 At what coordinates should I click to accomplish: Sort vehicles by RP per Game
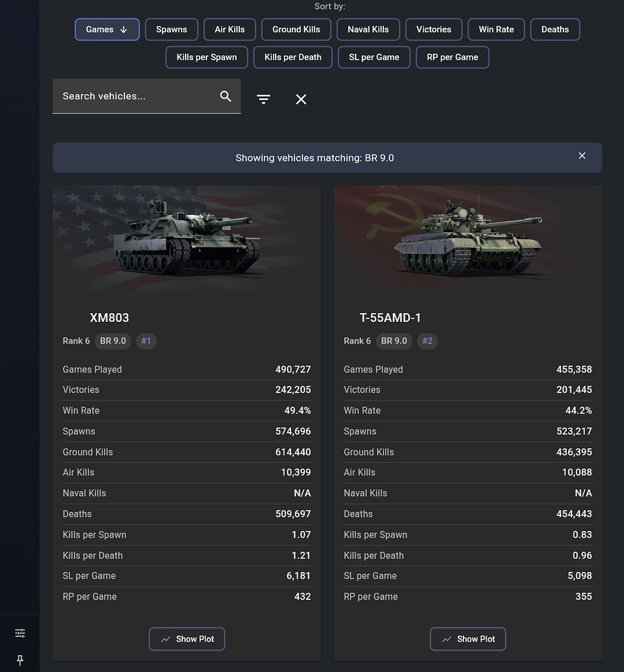pos(453,57)
